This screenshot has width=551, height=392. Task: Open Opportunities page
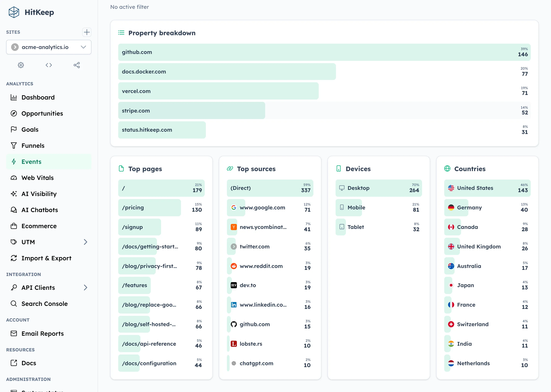(x=49, y=114)
